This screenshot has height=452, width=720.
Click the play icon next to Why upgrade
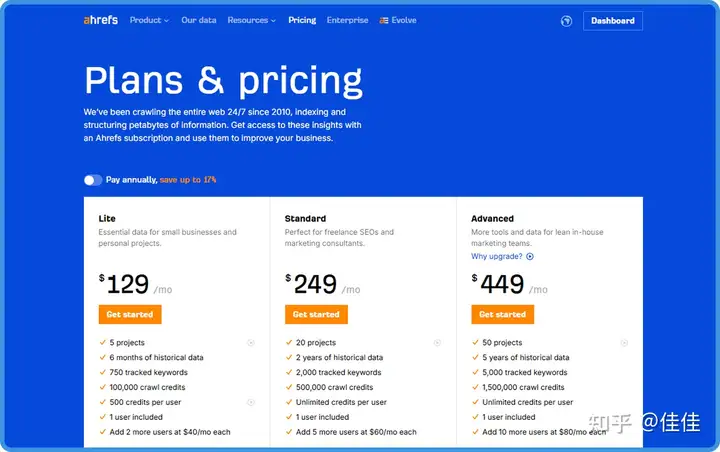pos(530,257)
